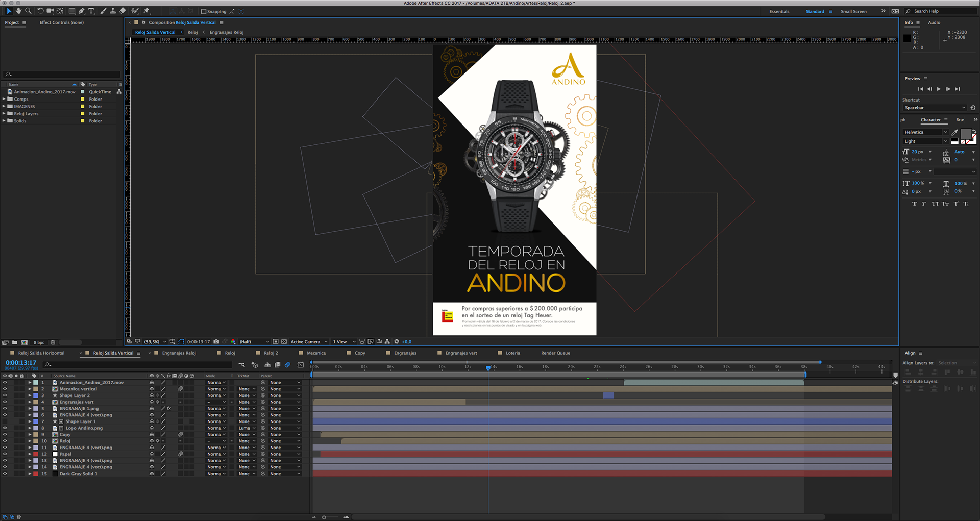Select the Zoom magnifier tool
Image resolution: width=980 pixels, height=521 pixels.
28,11
